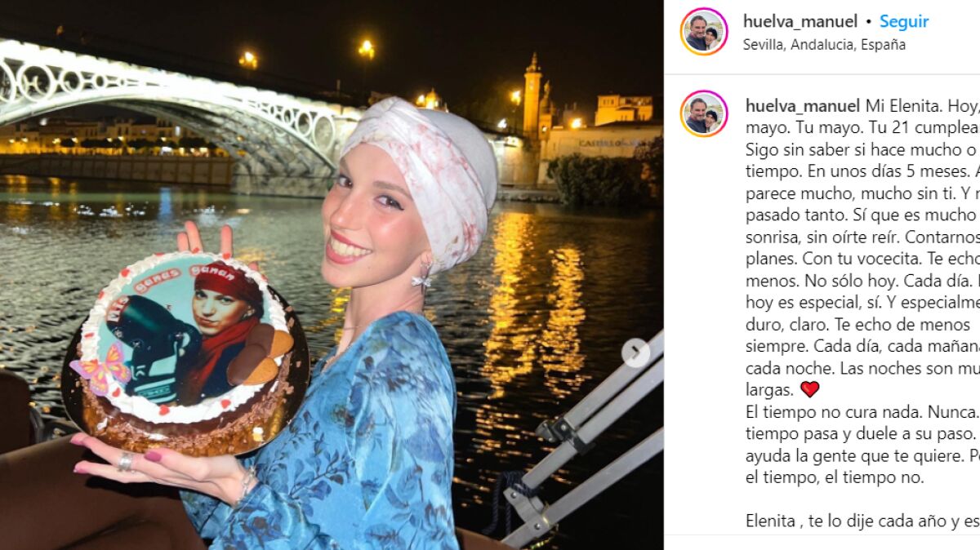Screen dimensions: 980x550
Task: Click the butterfly decoration on the cake
Action: (103, 368)
